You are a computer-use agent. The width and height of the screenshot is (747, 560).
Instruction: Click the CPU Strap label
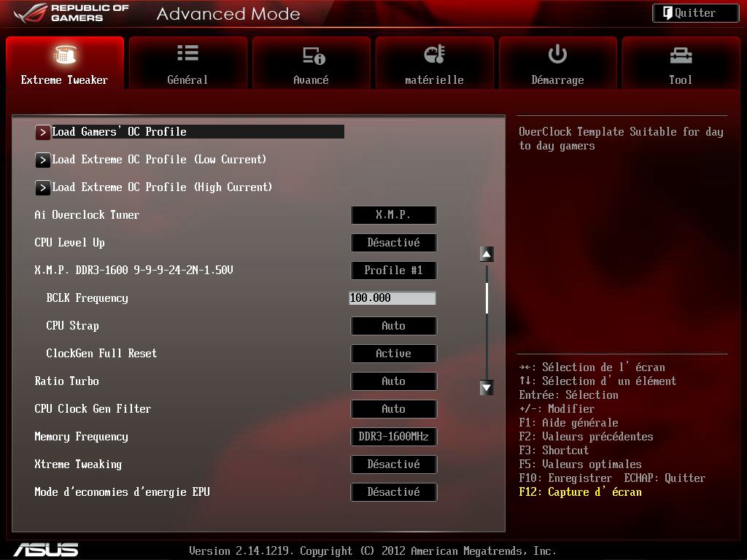tap(72, 326)
